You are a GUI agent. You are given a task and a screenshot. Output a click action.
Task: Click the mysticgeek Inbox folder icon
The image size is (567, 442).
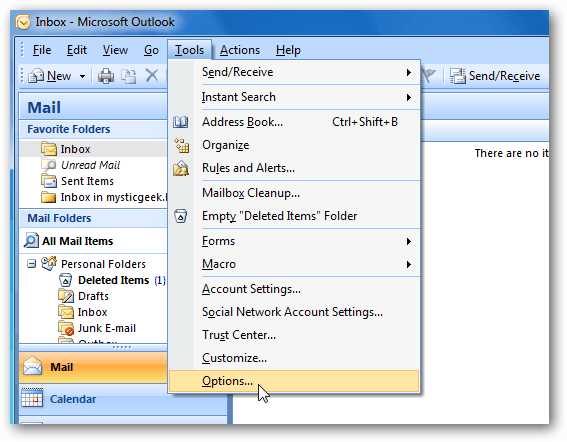coord(49,197)
